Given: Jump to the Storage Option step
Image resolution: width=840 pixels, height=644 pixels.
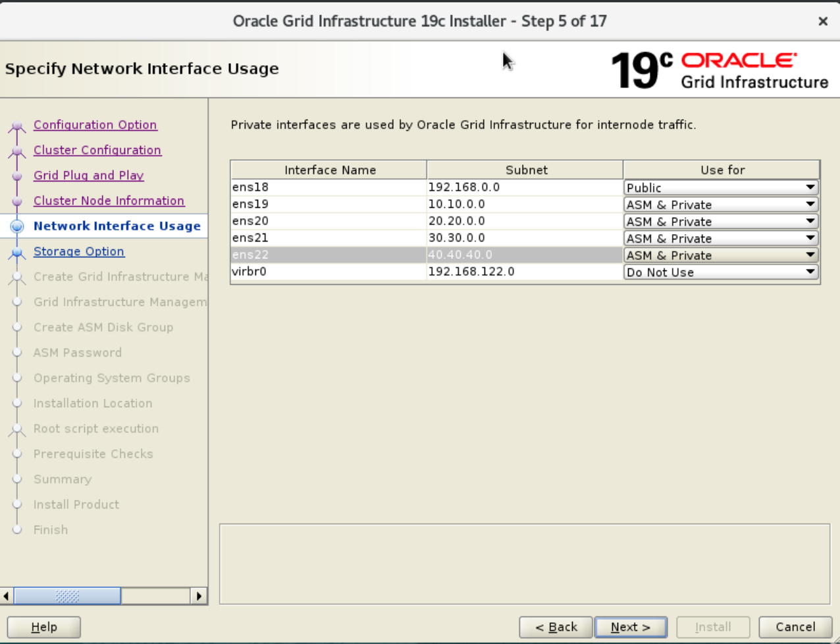Looking at the screenshot, I should click(78, 251).
